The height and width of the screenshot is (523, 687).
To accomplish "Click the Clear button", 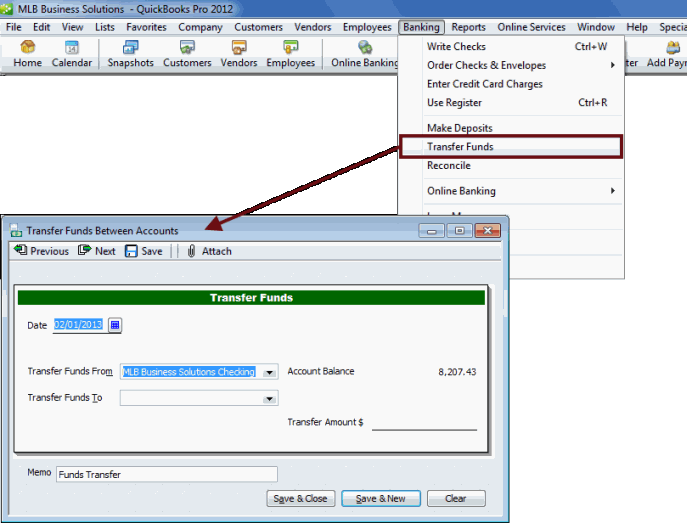I will [456, 498].
